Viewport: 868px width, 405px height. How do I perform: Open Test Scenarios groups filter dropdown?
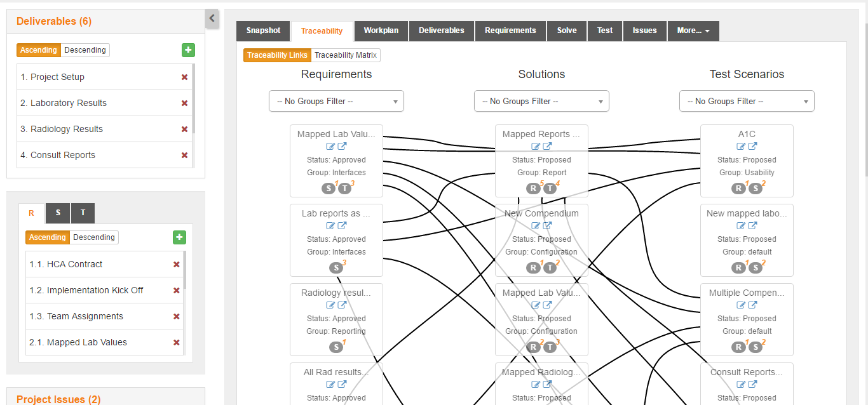pyautogui.click(x=747, y=101)
